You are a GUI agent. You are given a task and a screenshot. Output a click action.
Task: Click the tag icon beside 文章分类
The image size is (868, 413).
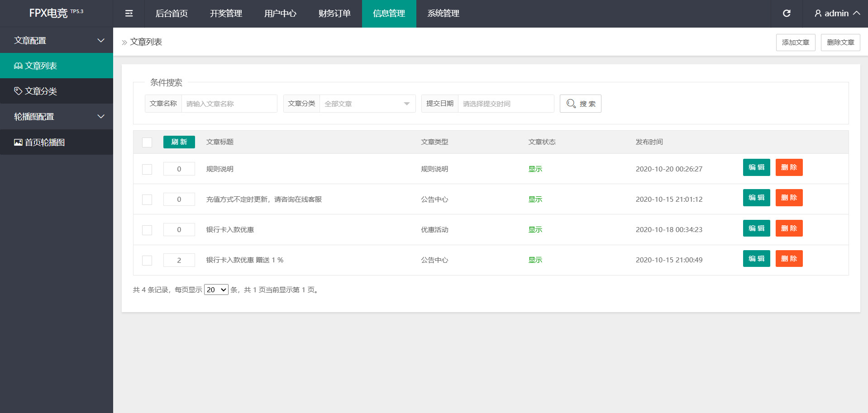18,91
